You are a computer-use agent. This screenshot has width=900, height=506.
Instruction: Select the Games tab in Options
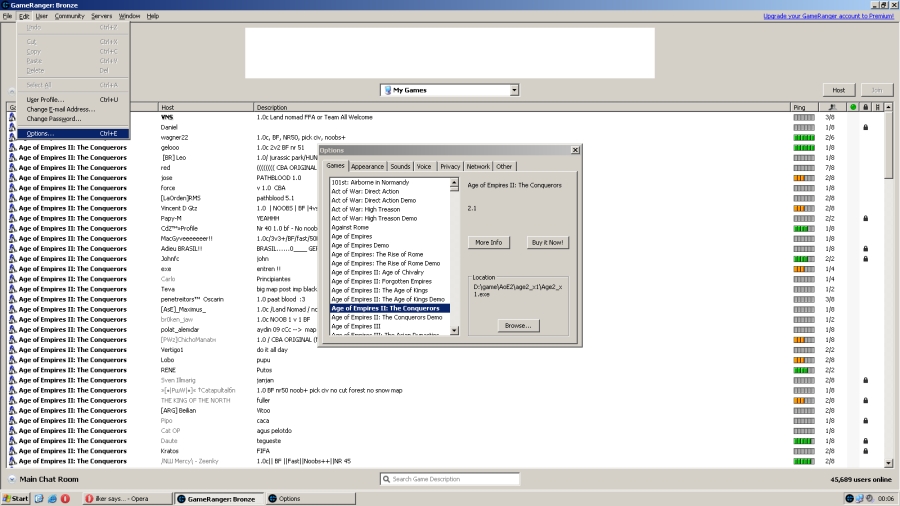click(335, 166)
